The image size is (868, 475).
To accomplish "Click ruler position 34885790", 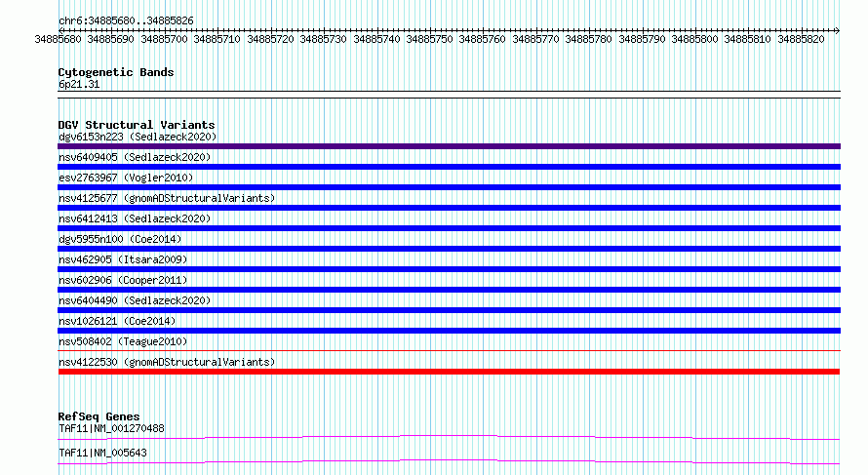I will [x=642, y=39].
